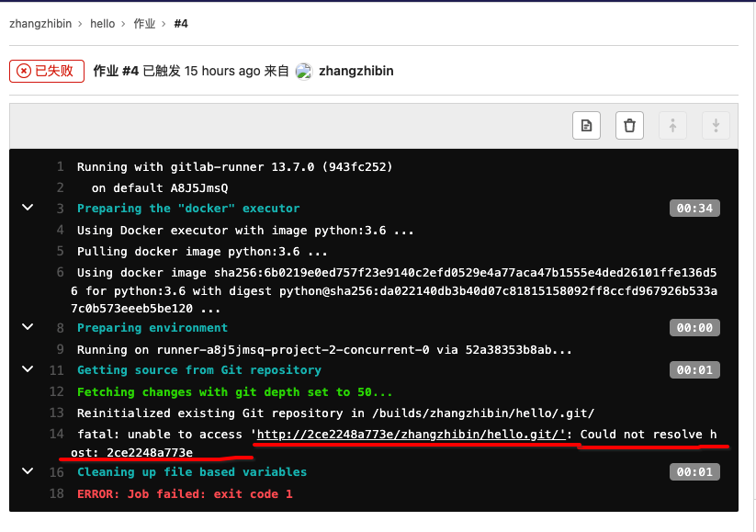Open zhangzhibin's avatar image
The height and width of the screenshot is (532, 756).
[303, 71]
